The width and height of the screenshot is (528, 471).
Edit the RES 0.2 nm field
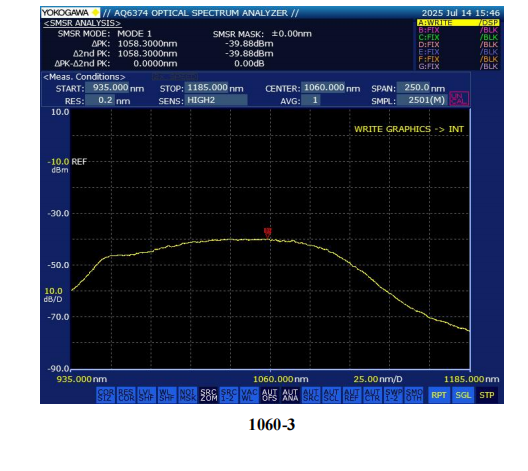(99, 100)
